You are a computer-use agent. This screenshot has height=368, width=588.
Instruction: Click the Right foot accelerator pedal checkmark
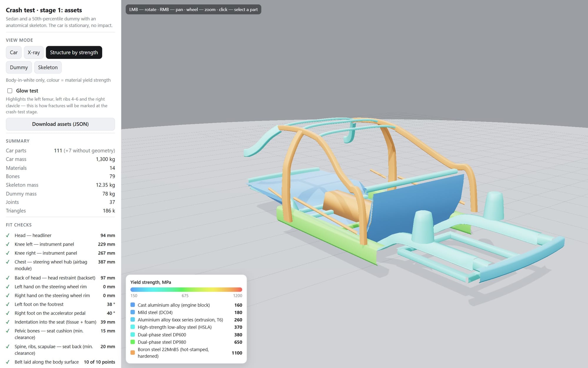pos(8,313)
